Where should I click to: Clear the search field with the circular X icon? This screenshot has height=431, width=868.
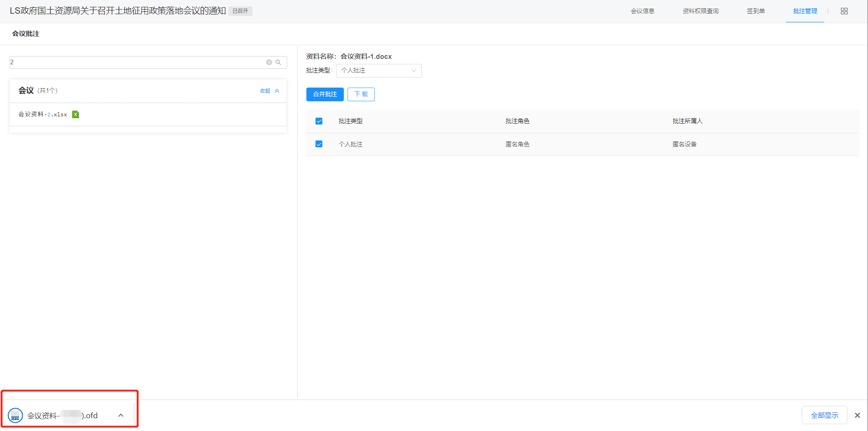(269, 62)
